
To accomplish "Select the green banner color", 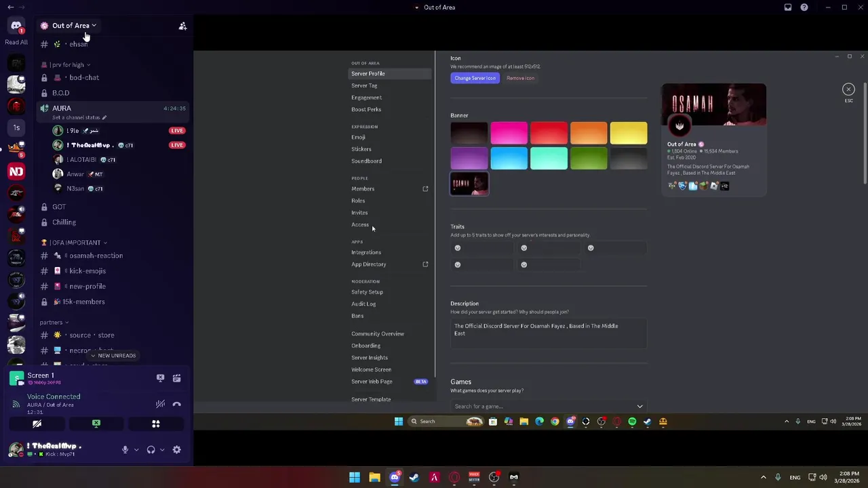I will pos(589,159).
